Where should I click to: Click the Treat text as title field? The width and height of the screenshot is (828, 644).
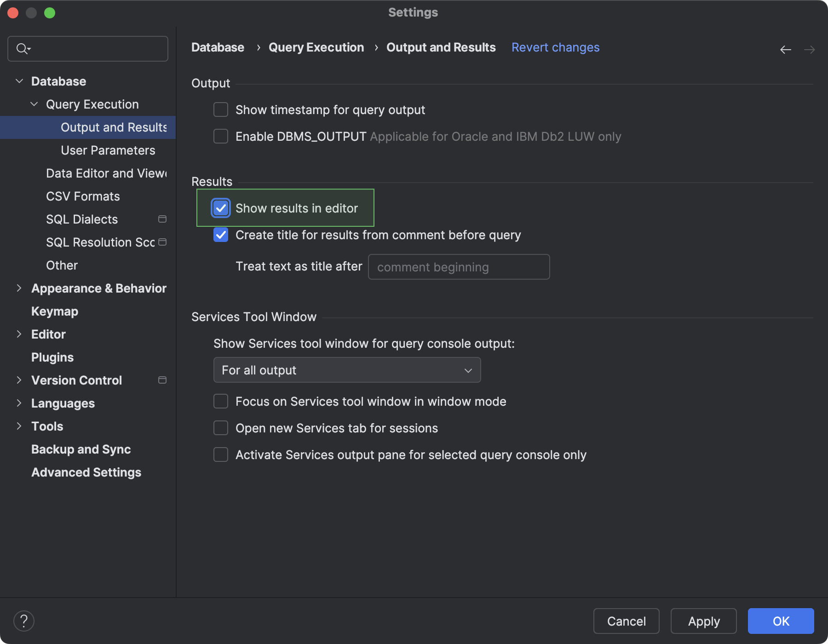click(x=459, y=267)
